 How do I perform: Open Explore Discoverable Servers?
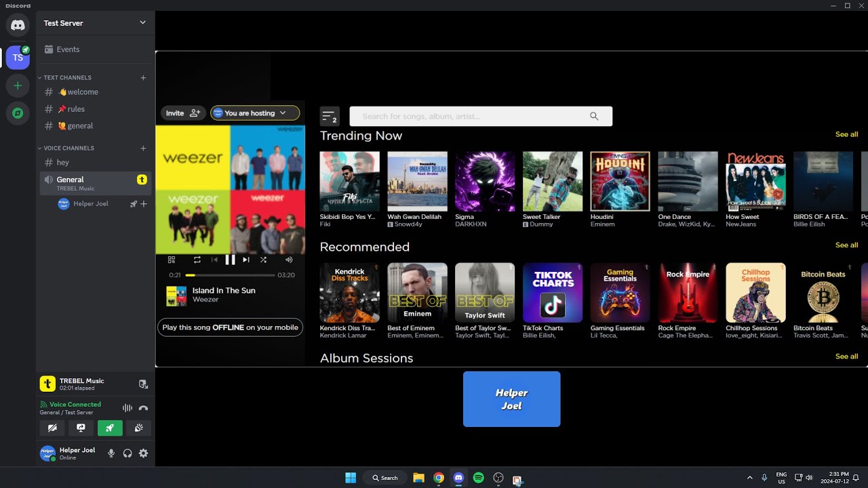tap(18, 113)
